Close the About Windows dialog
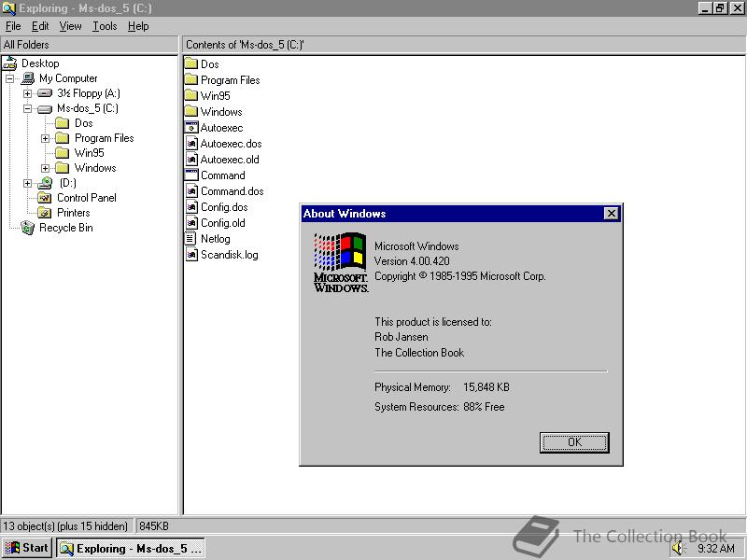Image resolution: width=747 pixels, height=560 pixels. point(611,214)
